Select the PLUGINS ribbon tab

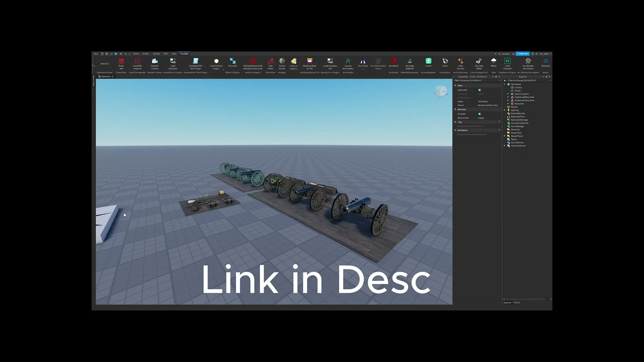click(x=184, y=54)
